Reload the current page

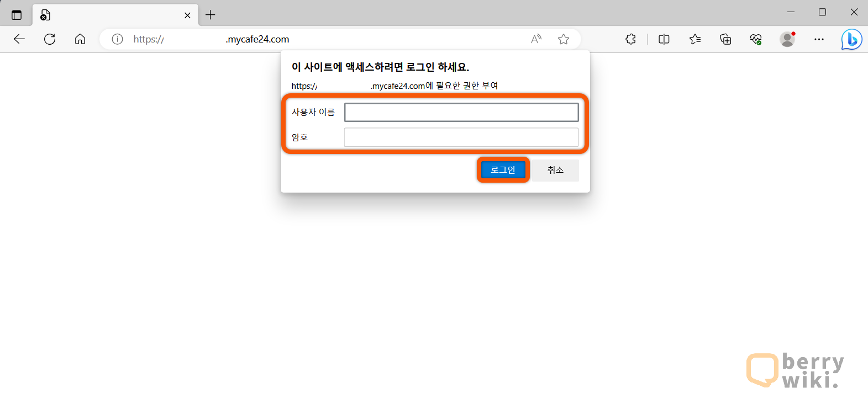tap(50, 39)
